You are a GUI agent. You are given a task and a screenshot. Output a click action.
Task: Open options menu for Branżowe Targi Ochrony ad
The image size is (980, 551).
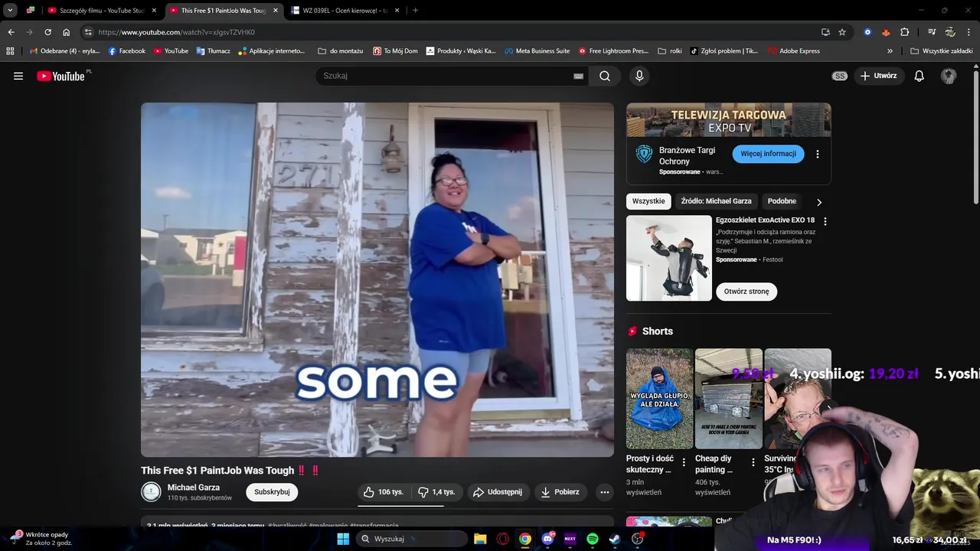(817, 154)
